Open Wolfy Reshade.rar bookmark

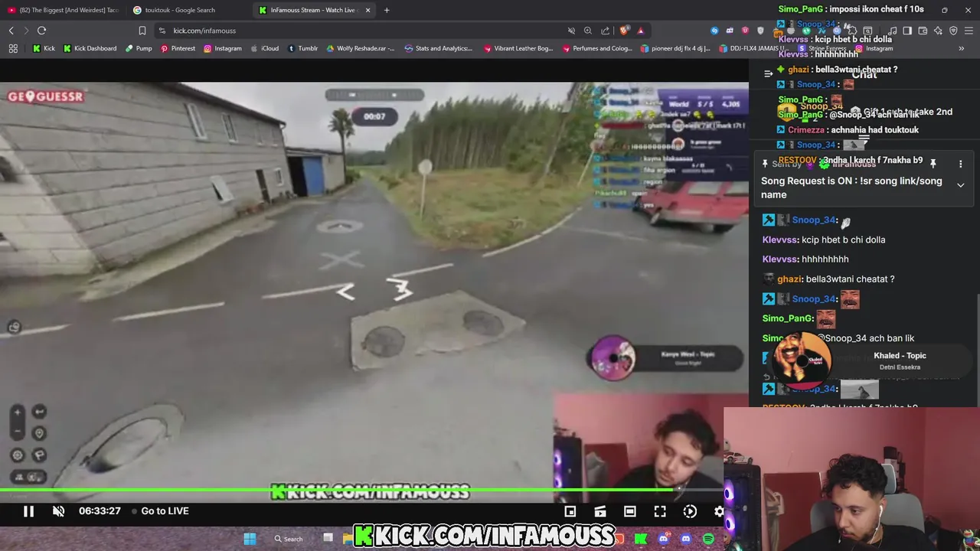pos(360,48)
